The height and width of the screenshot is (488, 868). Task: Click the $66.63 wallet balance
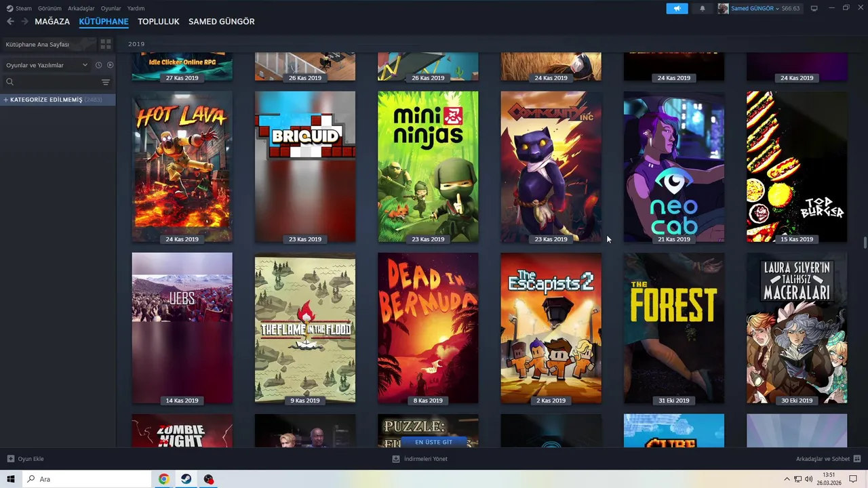(790, 8)
